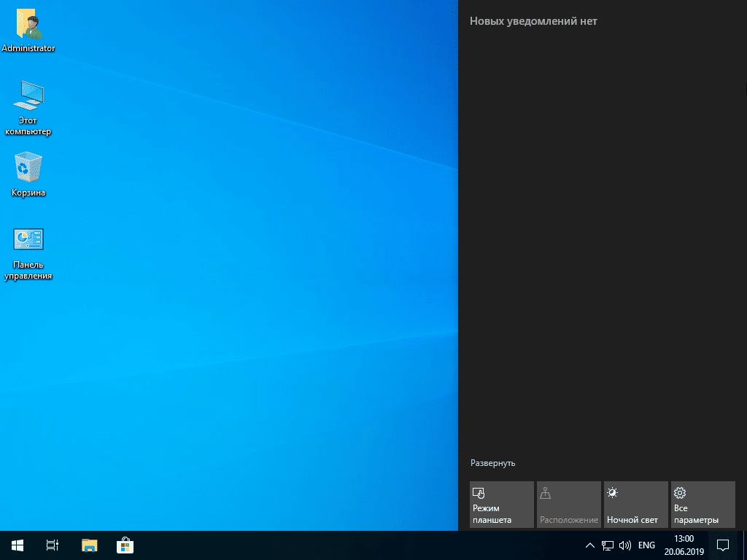Viewport: 747px width, 560px height.
Task: Launch Microsoft Store from the taskbar
Action: pos(125,545)
